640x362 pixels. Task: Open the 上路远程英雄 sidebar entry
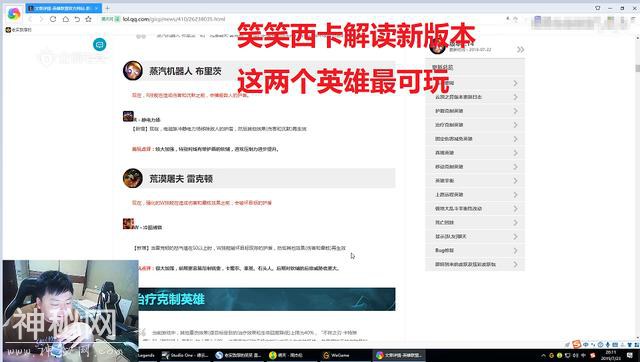tap(475, 195)
